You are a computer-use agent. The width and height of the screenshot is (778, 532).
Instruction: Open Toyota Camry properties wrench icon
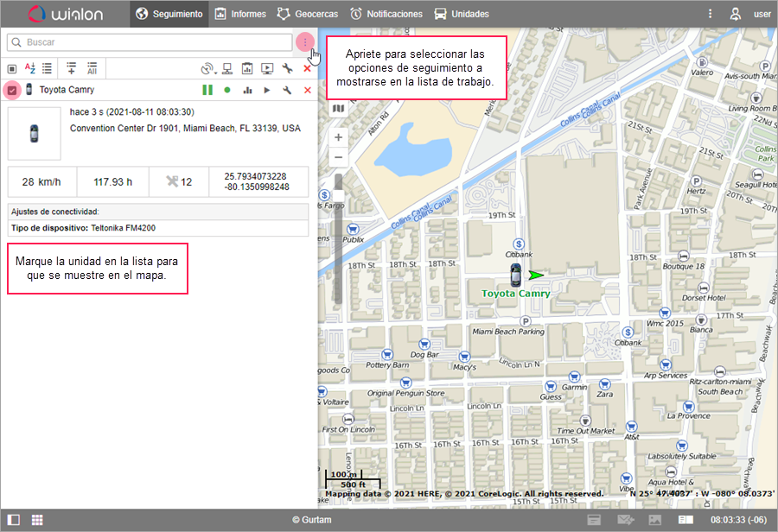tap(287, 90)
